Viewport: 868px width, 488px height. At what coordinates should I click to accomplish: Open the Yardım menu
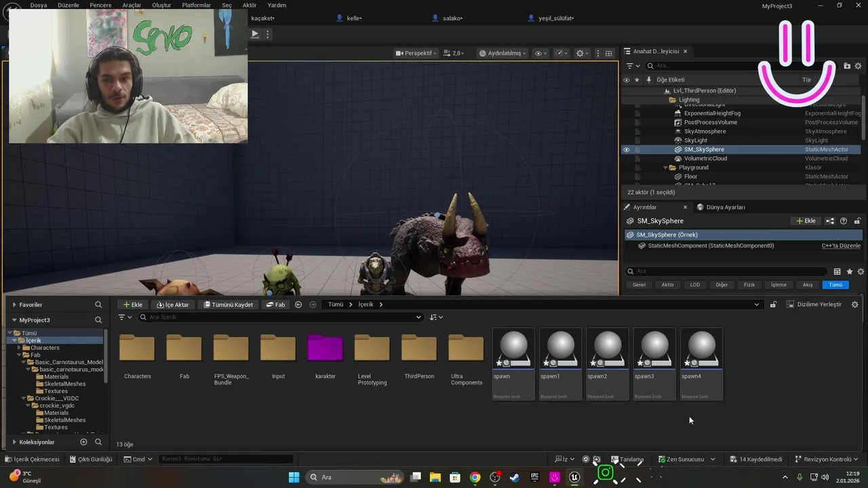277,5
